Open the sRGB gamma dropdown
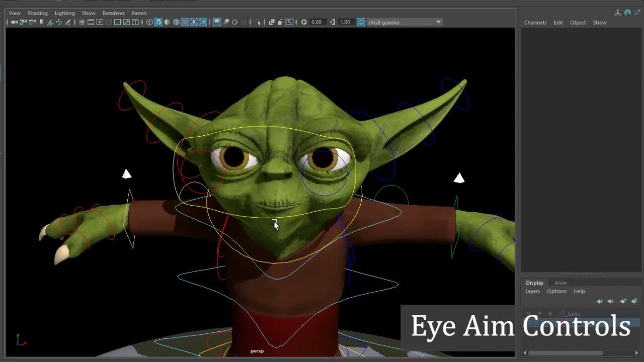This screenshot has height=362, width=644. pyautogui.click(x=438, y=22)
